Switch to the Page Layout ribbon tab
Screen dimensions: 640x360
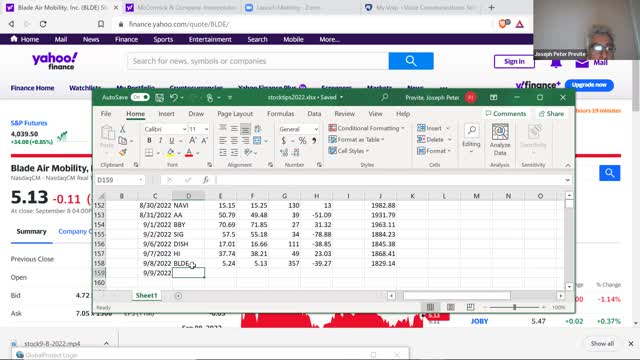[x=235, y=114]
